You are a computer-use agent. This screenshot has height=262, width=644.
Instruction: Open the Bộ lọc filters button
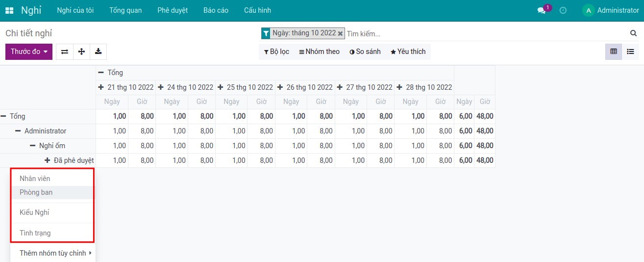click(276, 52)
